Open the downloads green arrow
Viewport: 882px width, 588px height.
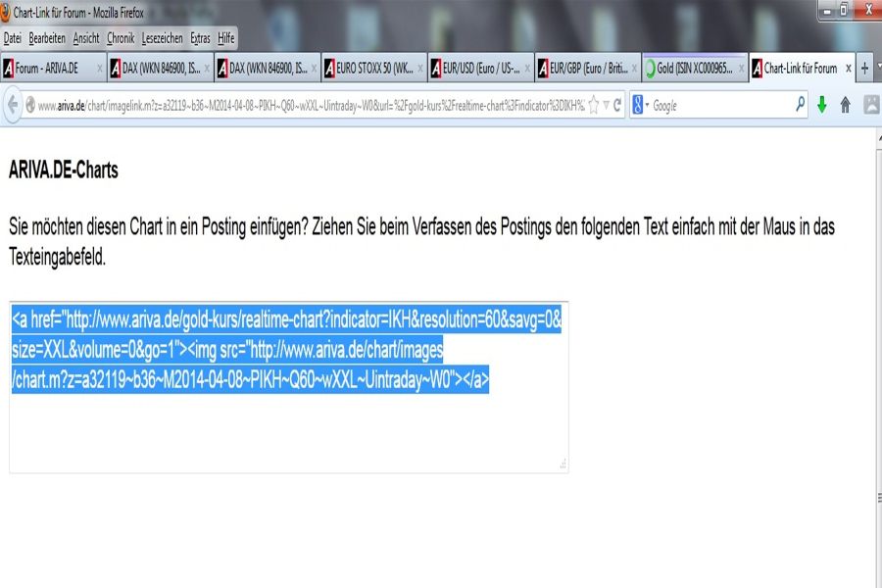pyautogui.click(x=822, y=105)
